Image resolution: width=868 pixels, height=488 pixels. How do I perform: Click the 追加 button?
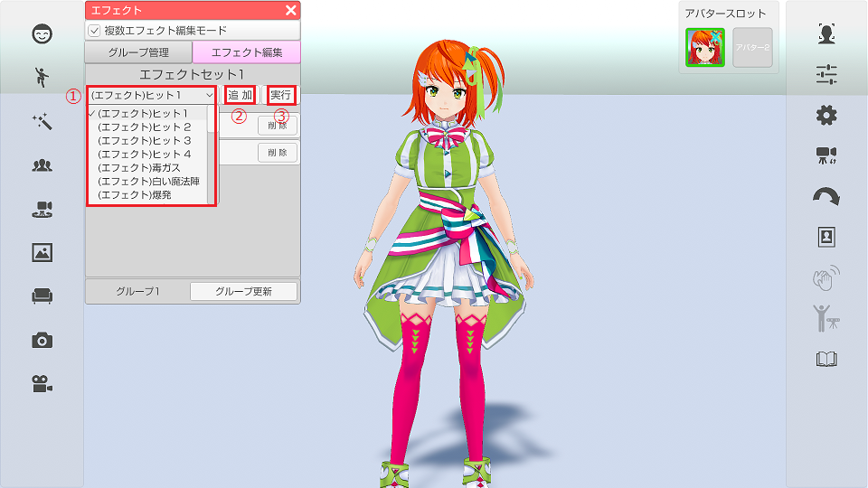click(x=241, y=95)
